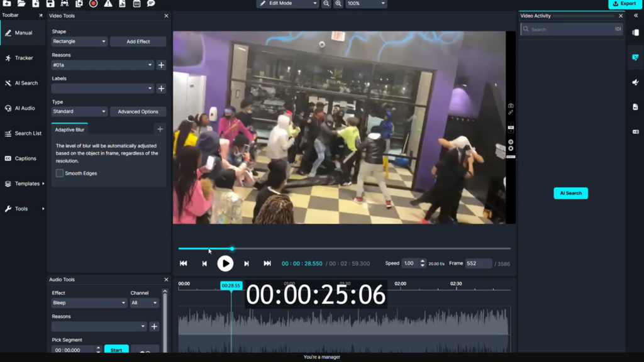
Task: Step forward one frame
Action: point(247,263)
